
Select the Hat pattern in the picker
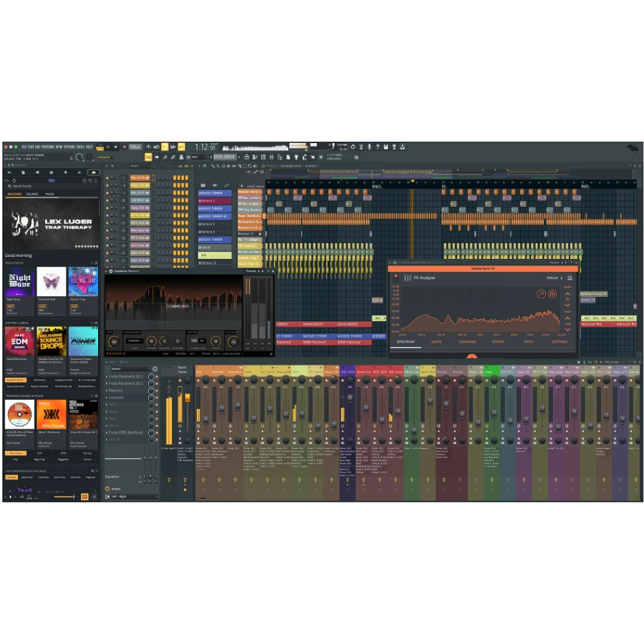[x=215, y=255]
